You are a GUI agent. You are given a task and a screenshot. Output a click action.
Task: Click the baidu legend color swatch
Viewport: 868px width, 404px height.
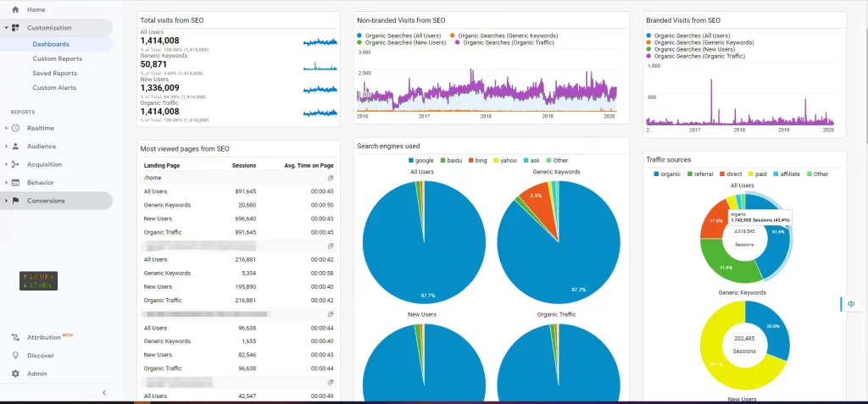[x=442, y=160]
